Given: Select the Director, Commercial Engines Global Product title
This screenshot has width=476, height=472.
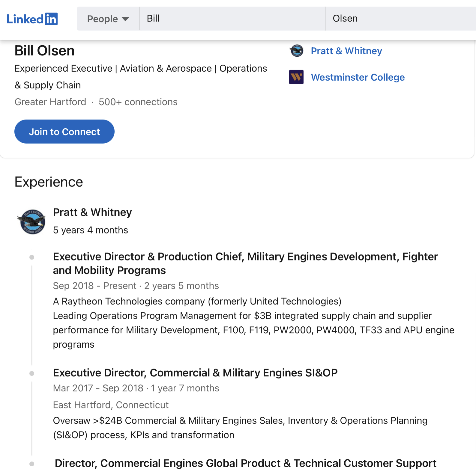Looking at the screenshot, I should 245,463.
